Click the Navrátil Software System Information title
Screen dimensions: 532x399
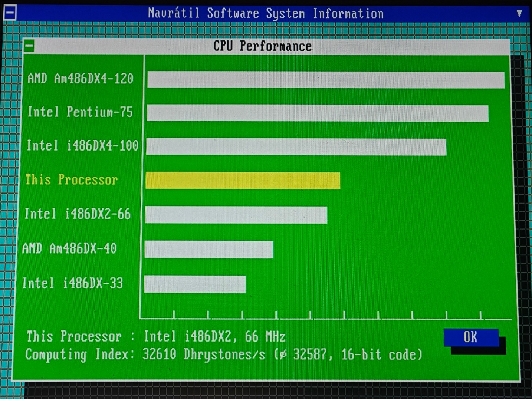(x=266, y=13)
